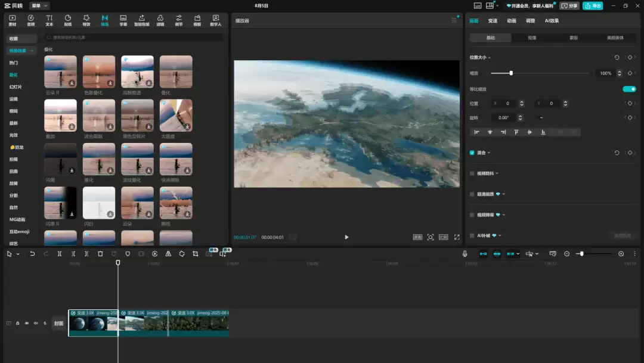This screenshot has width=644, height=363.
Task: Click the delete trash icon in timeline toolbar
Action: tap(100, 254)
